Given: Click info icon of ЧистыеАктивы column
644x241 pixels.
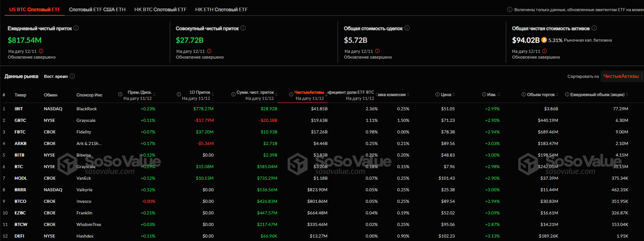Looking at the screenshot, I should point(291,94).
